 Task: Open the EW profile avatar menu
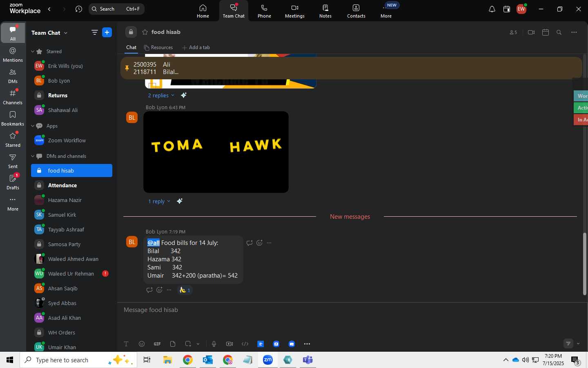521,9
